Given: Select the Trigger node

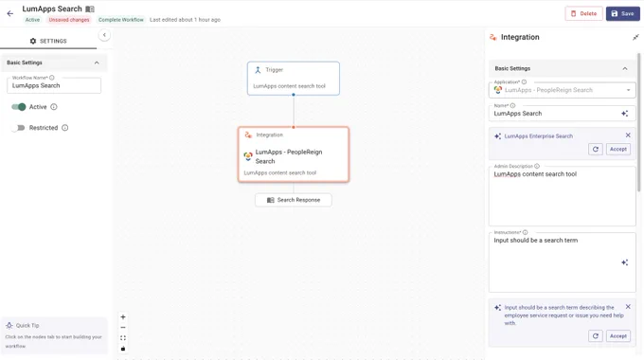Looking at the screenshot, I should [x=294, y=78].
